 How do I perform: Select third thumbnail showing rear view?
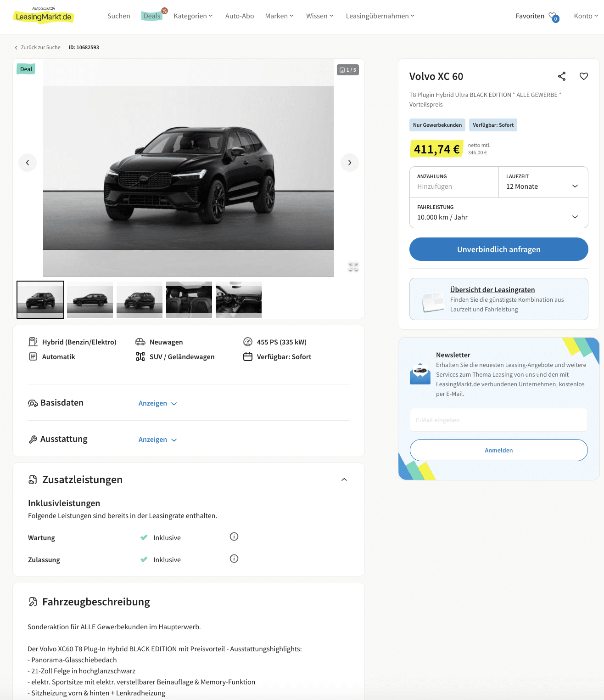click(140, 299)
